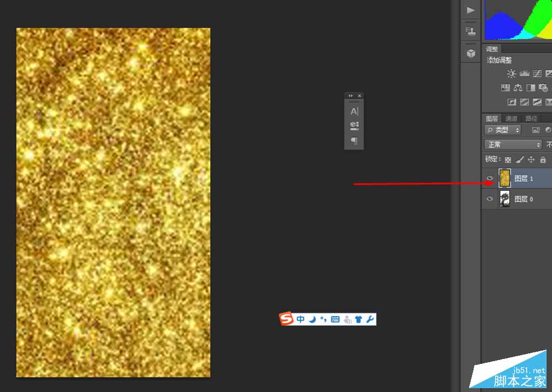Open the Clone Source stamp panel icon

coord(470,31)
